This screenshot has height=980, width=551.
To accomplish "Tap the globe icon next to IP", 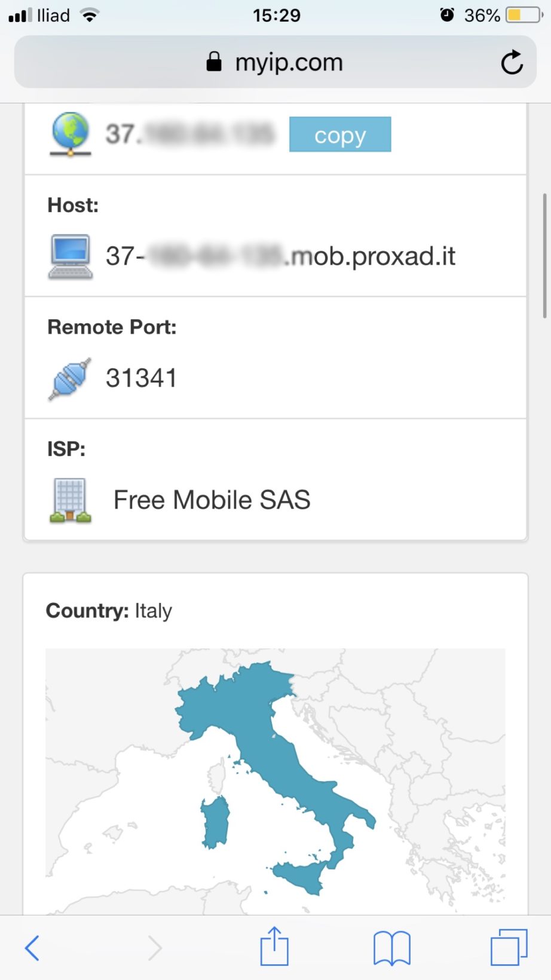I will (x=71, y=134).
